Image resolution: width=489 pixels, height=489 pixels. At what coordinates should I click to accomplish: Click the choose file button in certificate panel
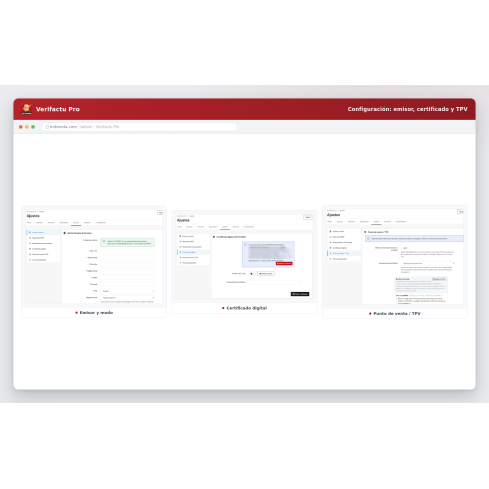pyautogui.click(x=266, y=274)
